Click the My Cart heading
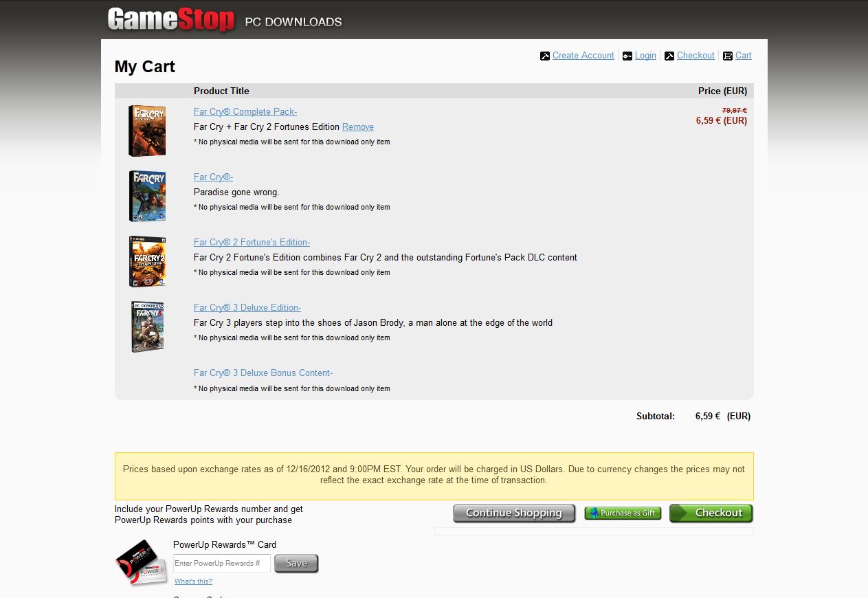This screenshot has width=868, height=598. click(x=145, y=67)
